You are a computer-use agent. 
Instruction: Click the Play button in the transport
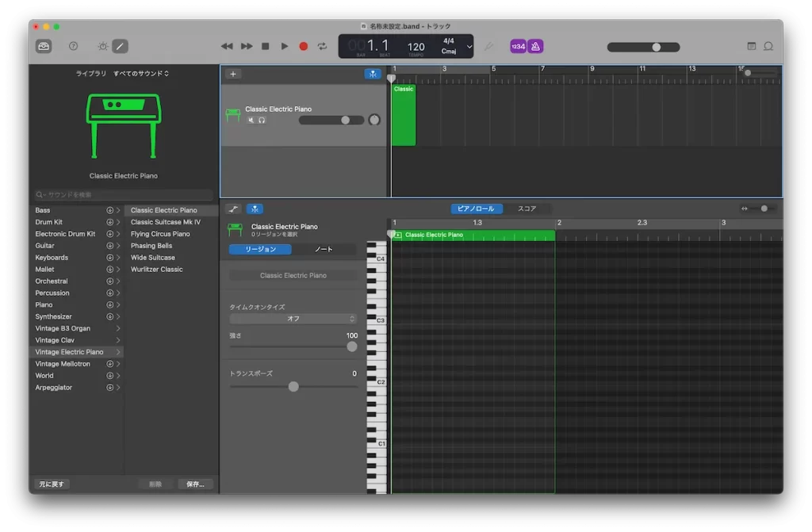(x=285, y=47)
